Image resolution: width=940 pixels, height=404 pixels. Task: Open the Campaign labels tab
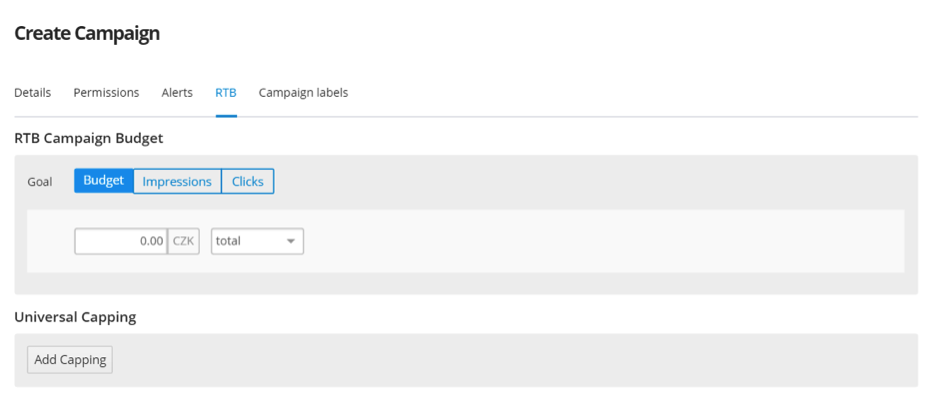(x=303, y=93)
